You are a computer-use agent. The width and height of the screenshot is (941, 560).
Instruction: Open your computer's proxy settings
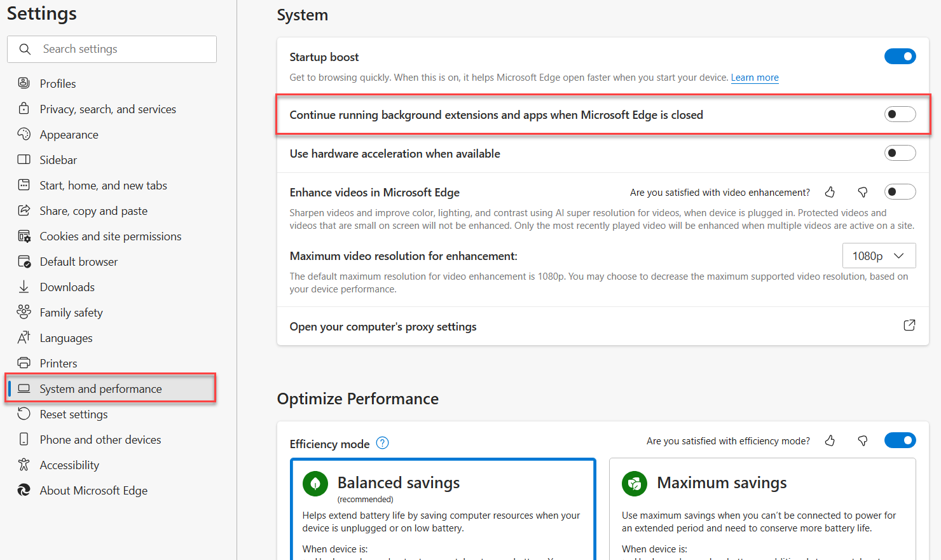[603, 326]
